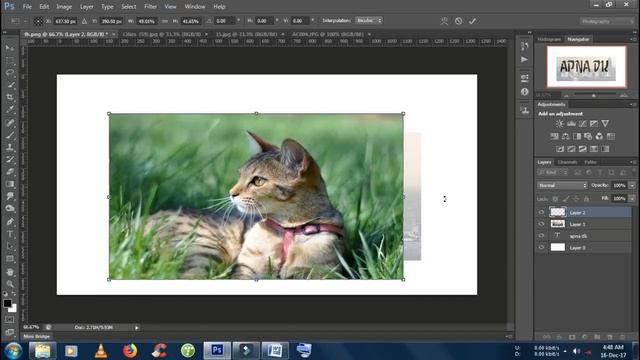Screen dimensions: 640x360
Task: Add a Curves adjustment
Action: tap(582, 124)
